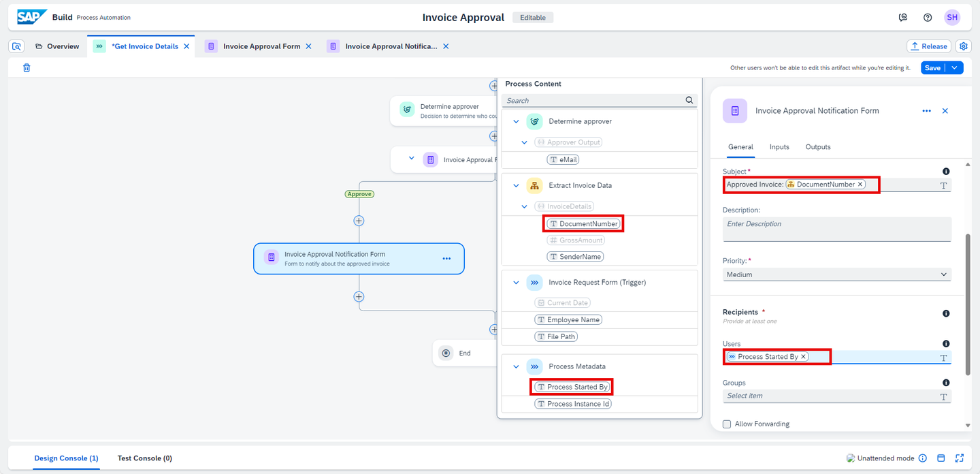The image size is (980, 474).
Task: Click the info icon next to Users
Action: 946,344
